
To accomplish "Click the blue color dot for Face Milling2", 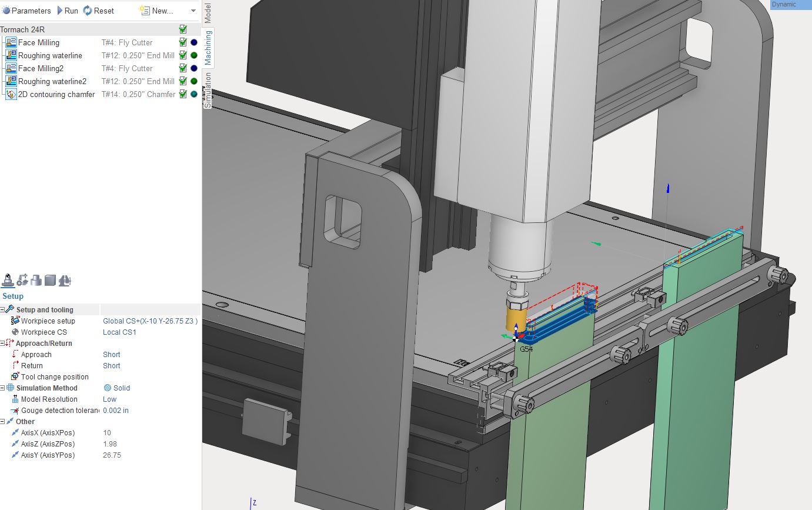I will coord(194,68).
